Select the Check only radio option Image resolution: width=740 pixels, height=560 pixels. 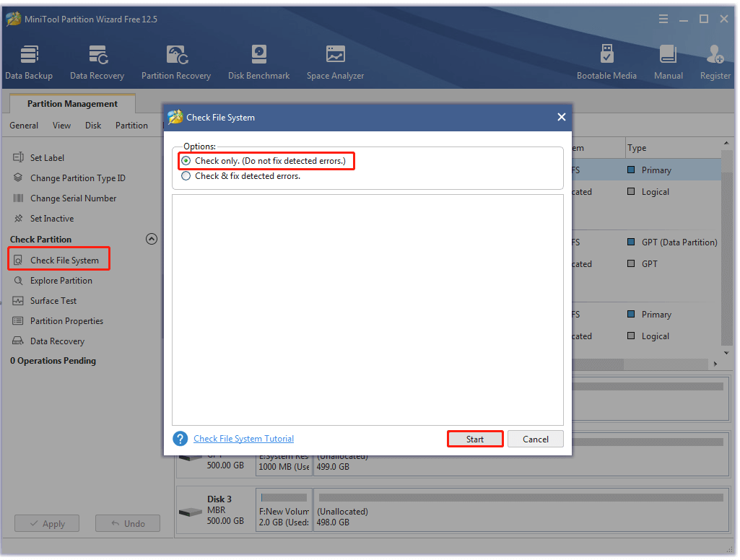coord(186,161)
